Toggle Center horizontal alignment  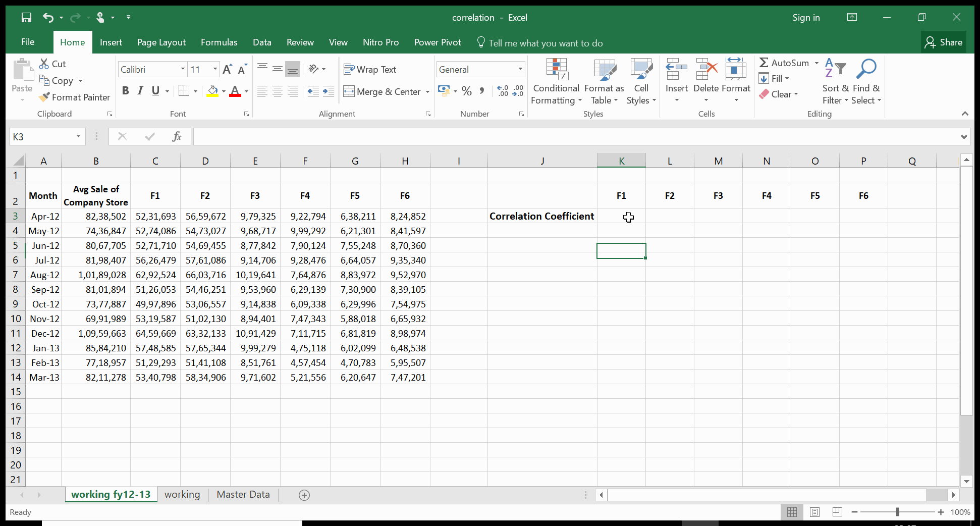click(x=278, y=91)
